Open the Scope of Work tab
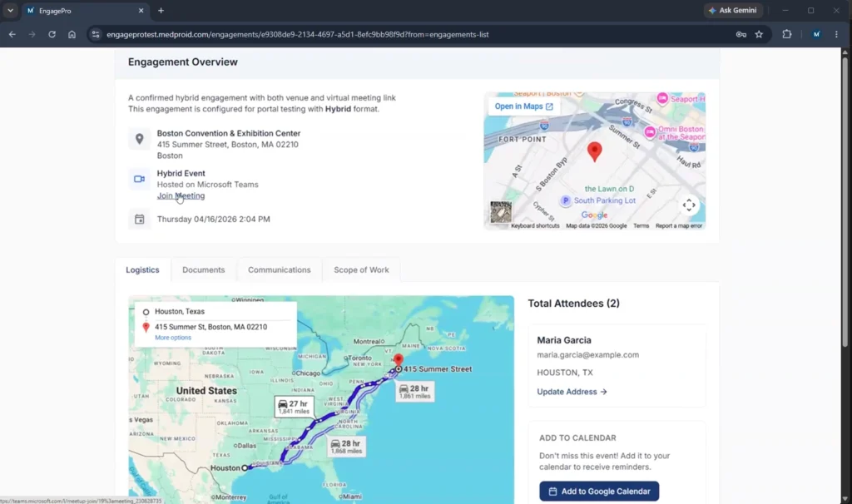Screen dimensions: 852x504 [361, 270]
